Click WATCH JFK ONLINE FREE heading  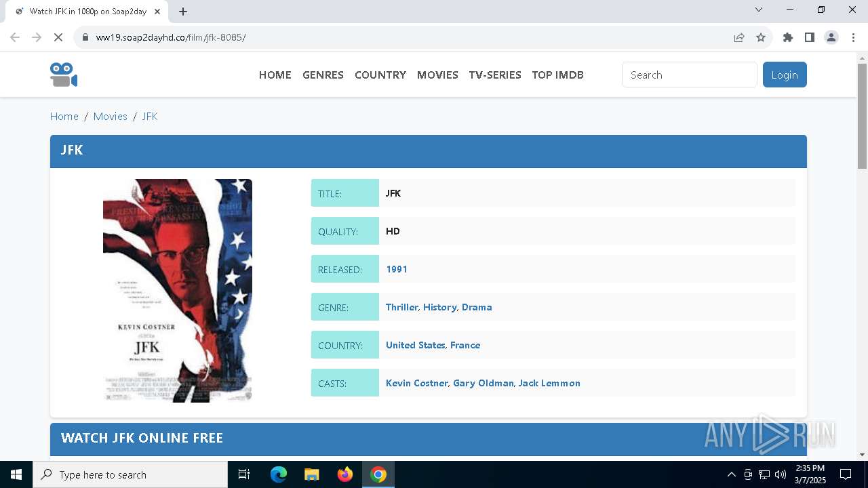142,438
